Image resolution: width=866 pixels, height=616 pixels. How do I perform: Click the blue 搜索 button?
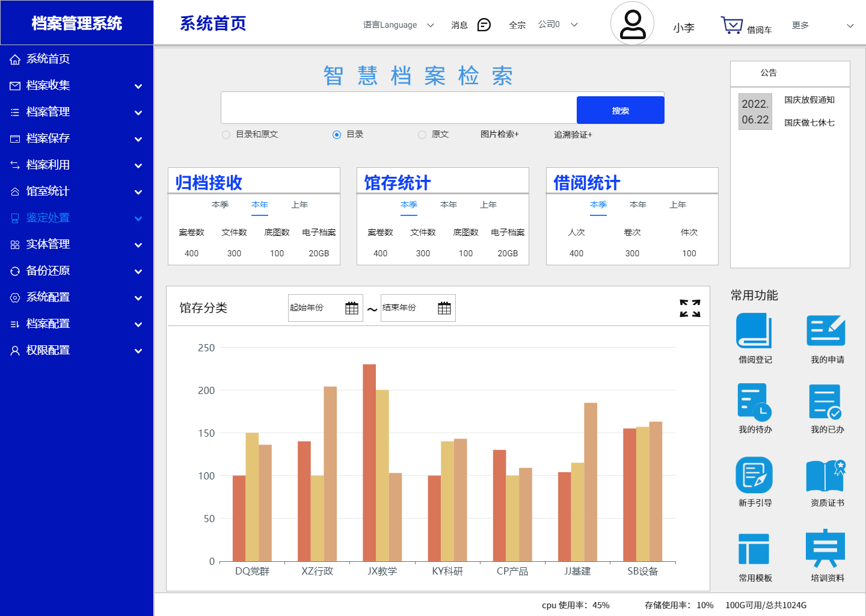coord(620,111)
